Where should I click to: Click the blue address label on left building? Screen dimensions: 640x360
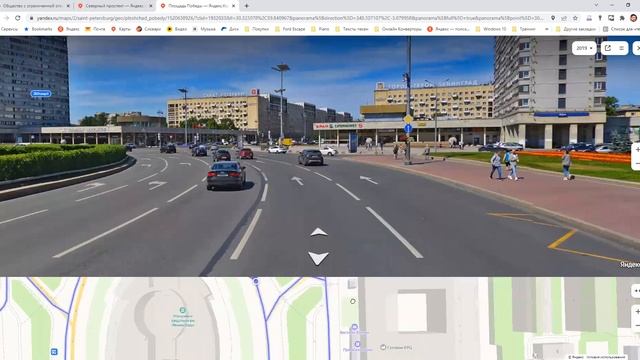[x=41, y=93]
